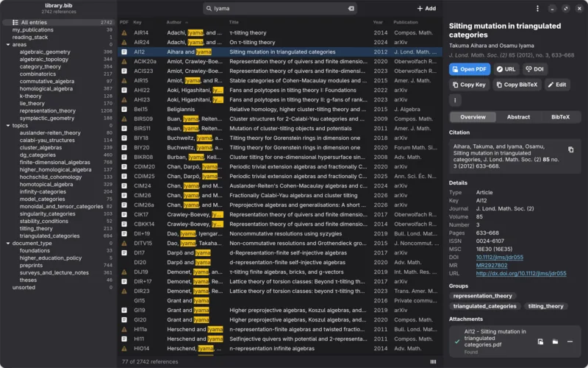Click the DOI button
This screenshot has width=588, height=368.
tap(534, 69)
